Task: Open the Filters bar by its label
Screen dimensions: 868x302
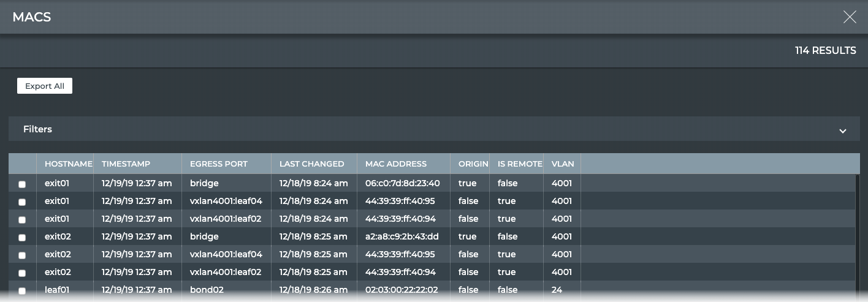Action: tap(37, 129)
